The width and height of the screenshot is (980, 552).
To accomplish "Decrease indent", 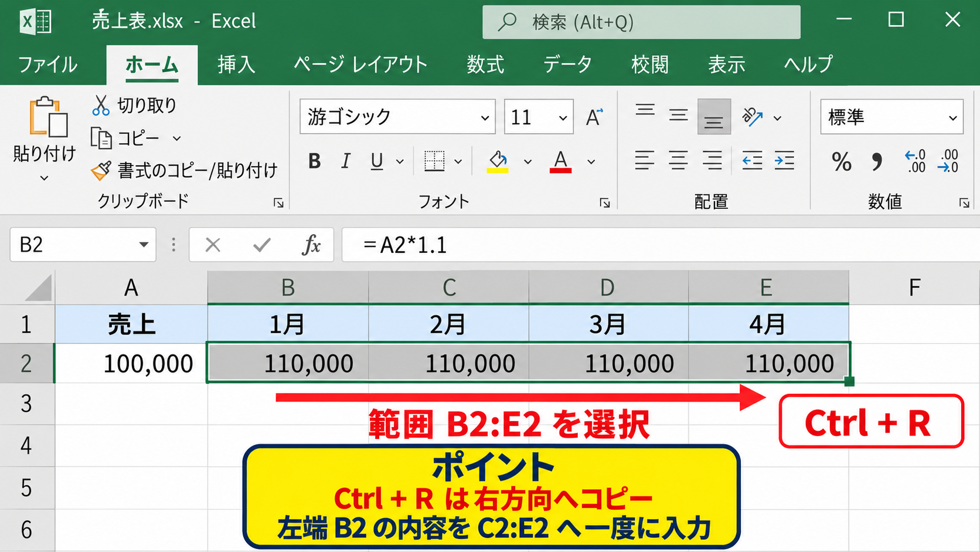I will tap(752, 160).
